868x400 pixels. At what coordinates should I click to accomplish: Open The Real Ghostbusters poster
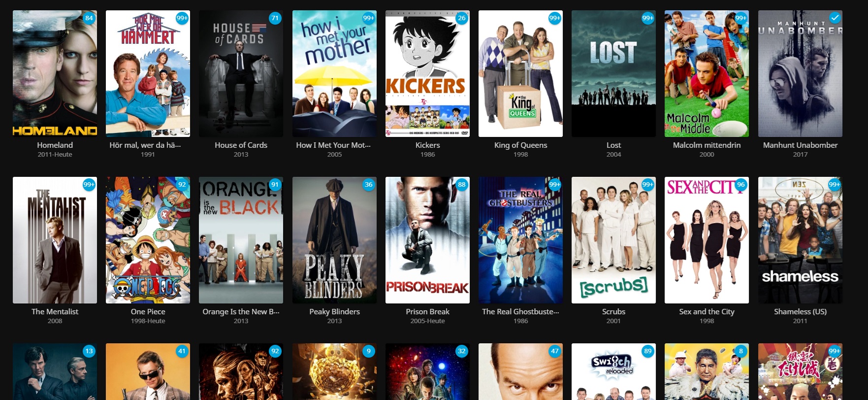520,240
